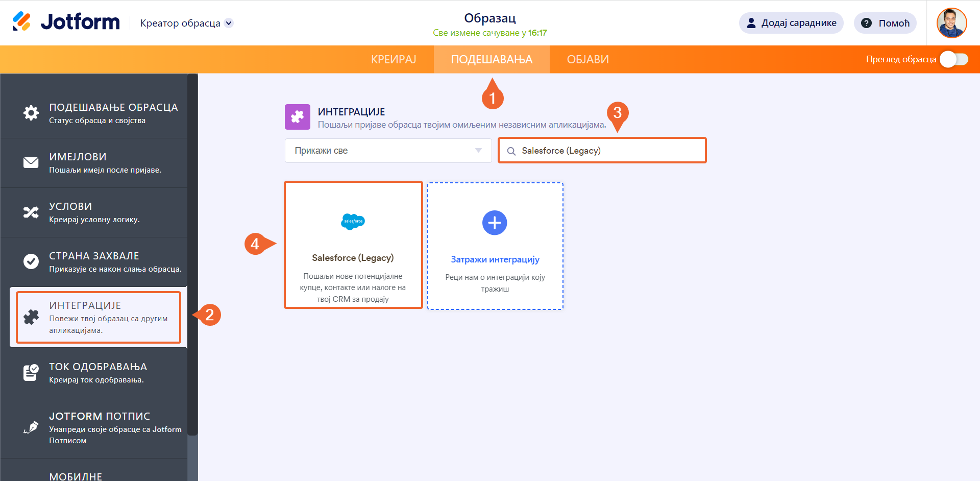Viewport: 980px width, 481px height.
Task: Click the Jotform Sign pen icon
Action: (31, 427)
